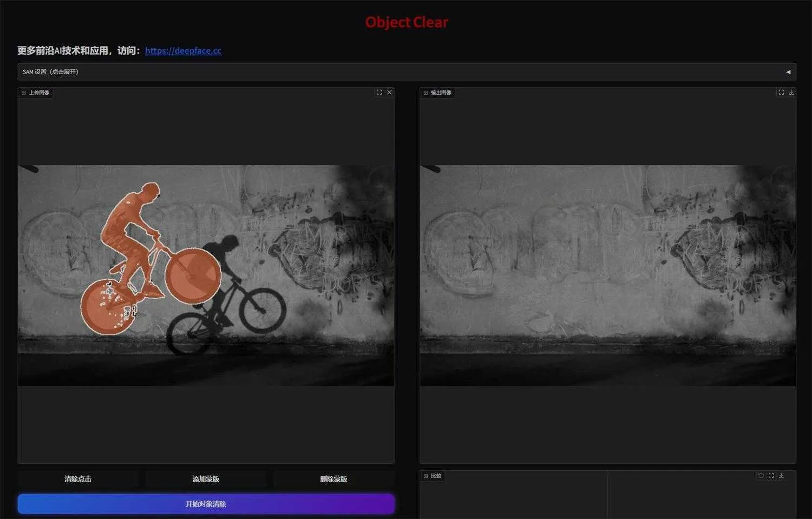
Task: Download the 输出图像 result
Action: click(x=791, y=93)
